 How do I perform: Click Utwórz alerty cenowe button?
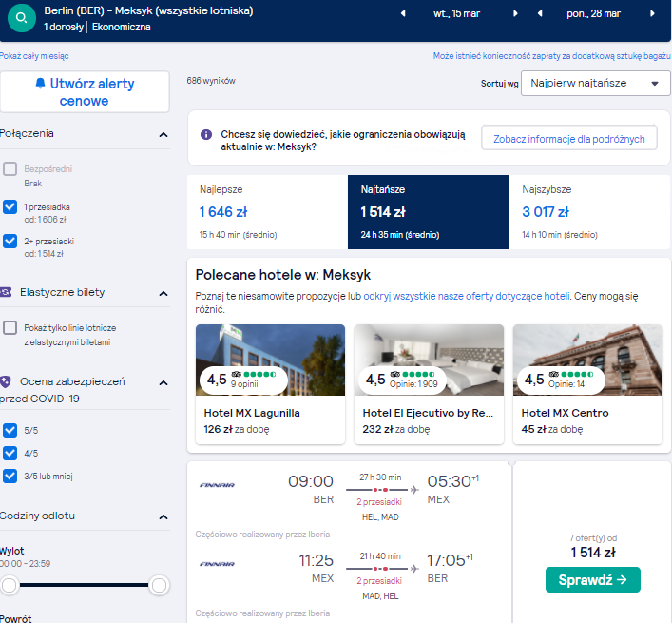click(x=85, y=91)
